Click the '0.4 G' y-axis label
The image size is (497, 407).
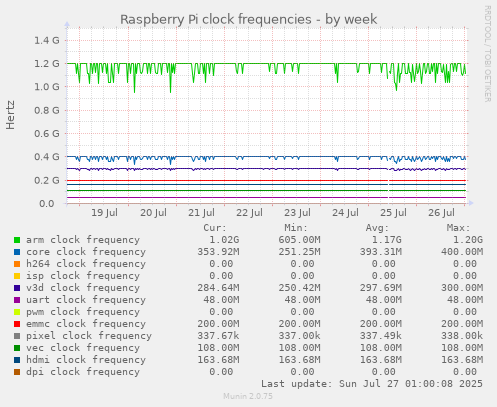(x=47, y=157)
